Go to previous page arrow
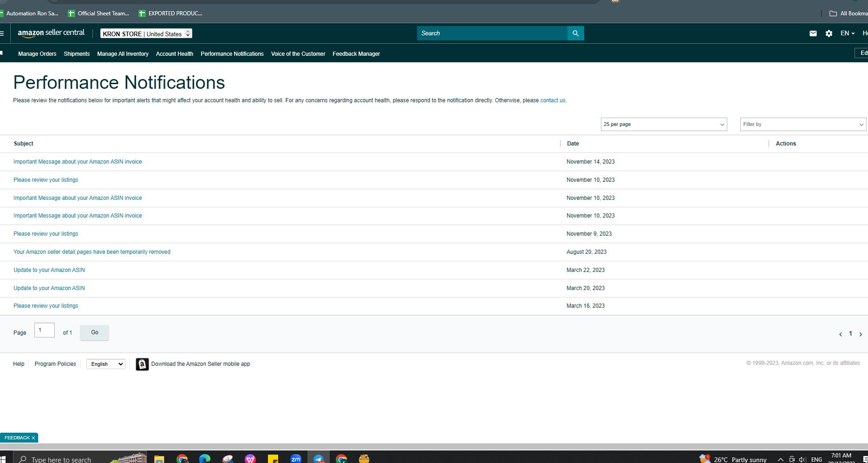This screenshot has height=463, width=868. (840, 334)
